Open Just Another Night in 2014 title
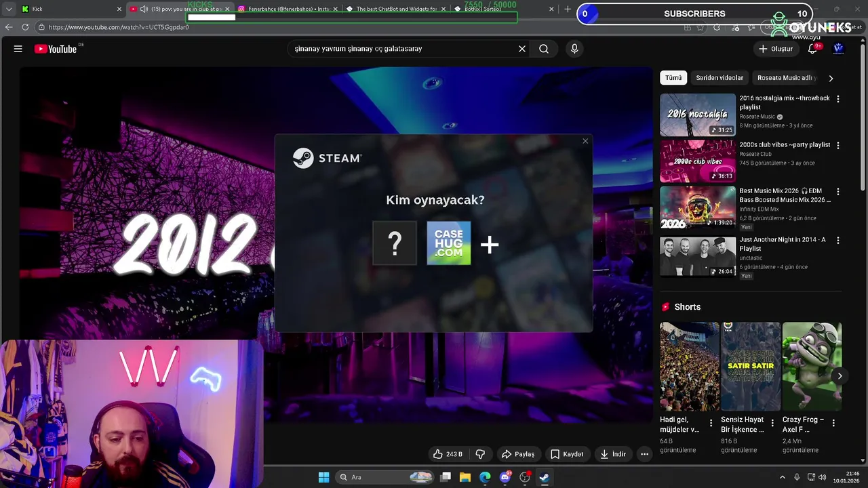This screenshot has height=488, width=868. 783,244
